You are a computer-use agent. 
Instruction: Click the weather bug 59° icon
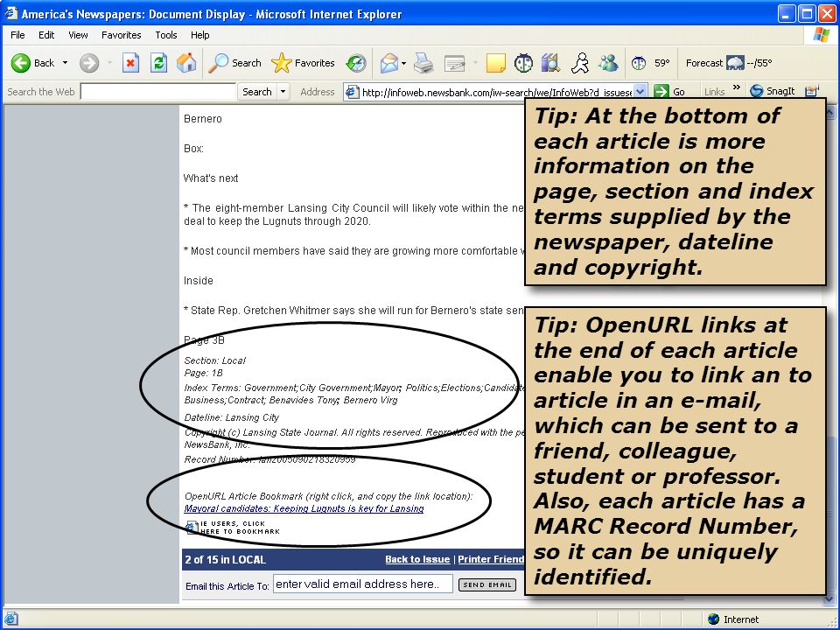point(639,63)
